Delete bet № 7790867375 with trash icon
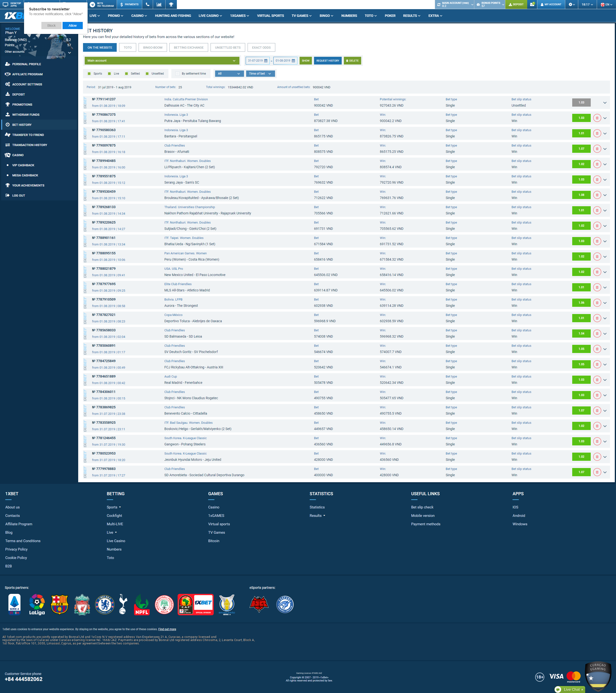 [x=597, y=118]
